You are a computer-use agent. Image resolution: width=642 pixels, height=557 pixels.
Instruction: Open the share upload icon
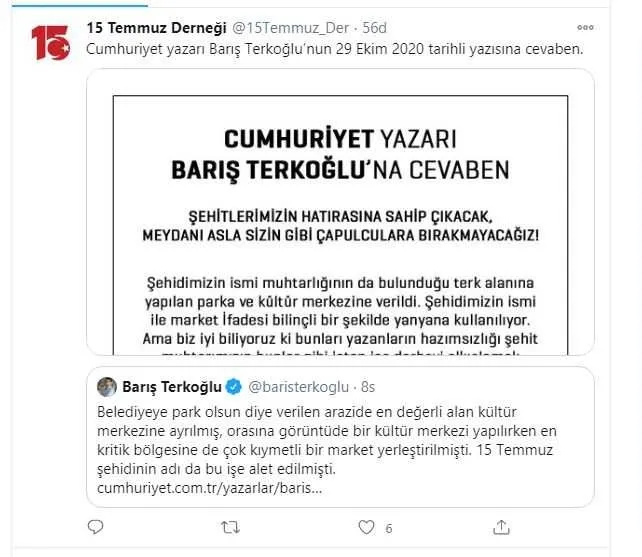pyautogui.click(x=501, y=527)
